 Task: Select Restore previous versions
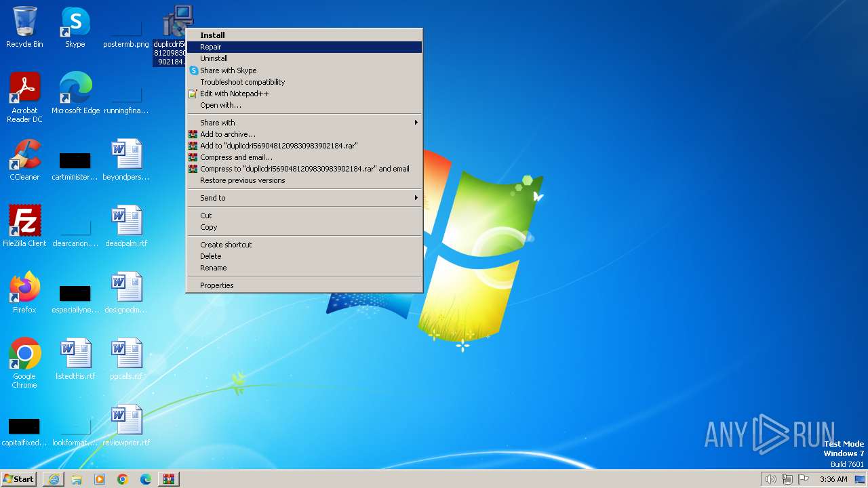click(x=304, y=180)
